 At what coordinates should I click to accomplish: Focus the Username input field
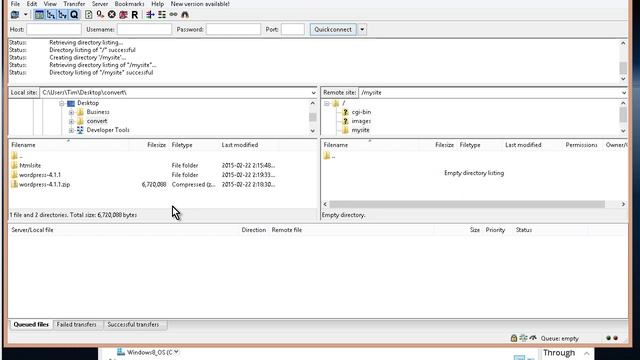[144, 29]
